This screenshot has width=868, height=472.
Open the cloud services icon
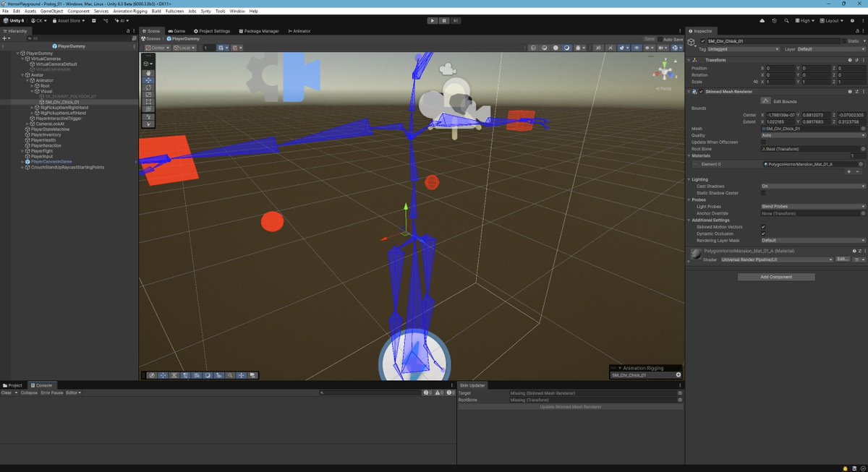[762, 21]
